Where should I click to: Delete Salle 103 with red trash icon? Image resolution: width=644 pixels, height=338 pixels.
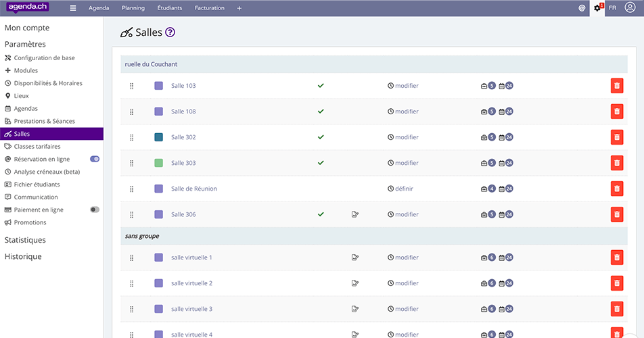point(616,86)
